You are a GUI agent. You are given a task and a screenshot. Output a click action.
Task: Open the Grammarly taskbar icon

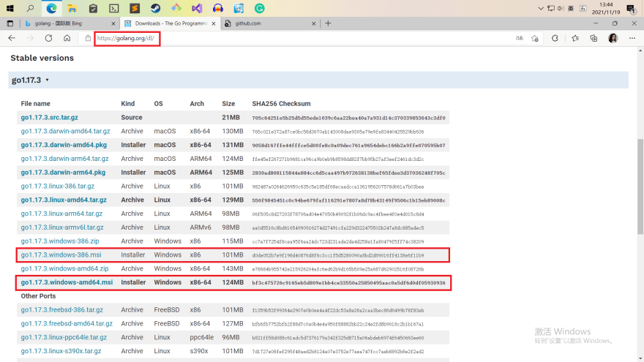pos(259,8)
